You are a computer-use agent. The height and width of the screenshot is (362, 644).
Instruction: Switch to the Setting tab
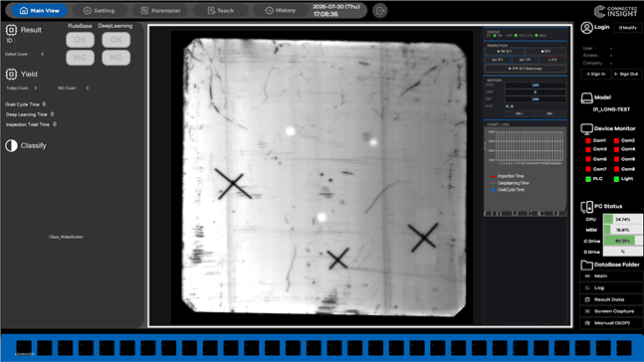click(x=99, y=11)
